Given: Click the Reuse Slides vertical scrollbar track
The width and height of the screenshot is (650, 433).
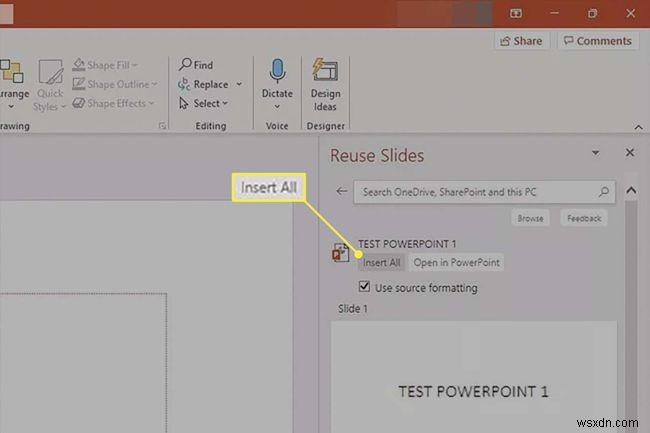Looking at the screenshot, I should 631,315.
